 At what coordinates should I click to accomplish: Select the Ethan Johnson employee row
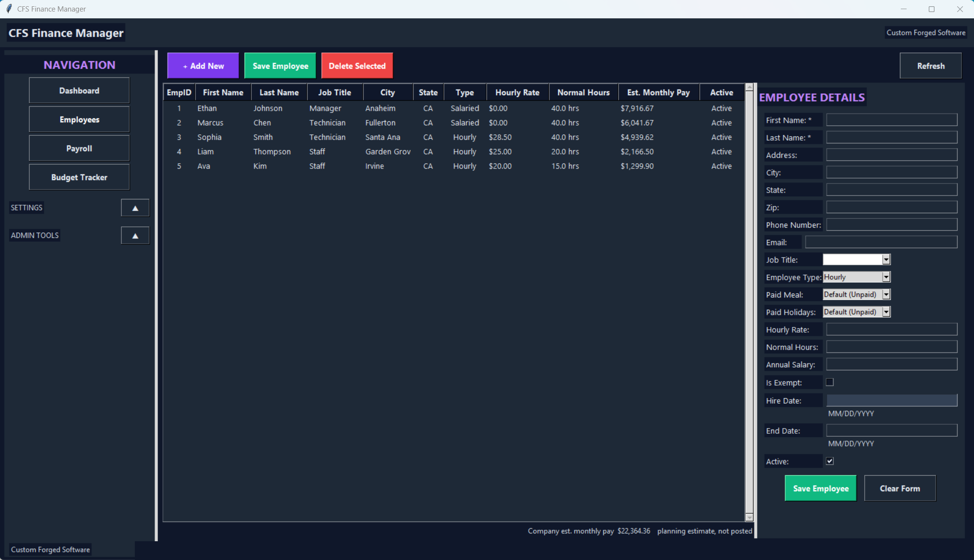tap(454, 108)
